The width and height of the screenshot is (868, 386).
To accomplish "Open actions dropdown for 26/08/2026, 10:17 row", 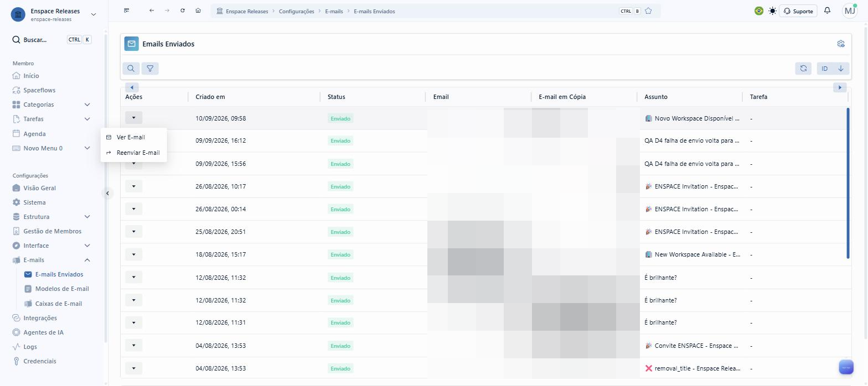I will [x=133, y=186].
